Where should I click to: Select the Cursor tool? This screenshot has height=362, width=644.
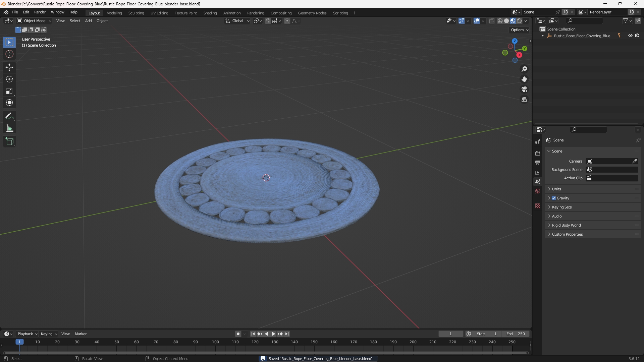point(9,54)
